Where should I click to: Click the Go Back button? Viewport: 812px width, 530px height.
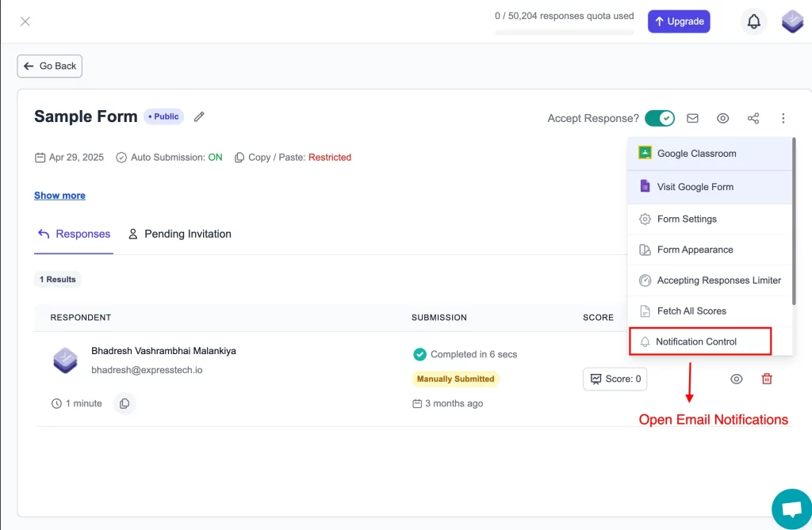pos(49,66)
